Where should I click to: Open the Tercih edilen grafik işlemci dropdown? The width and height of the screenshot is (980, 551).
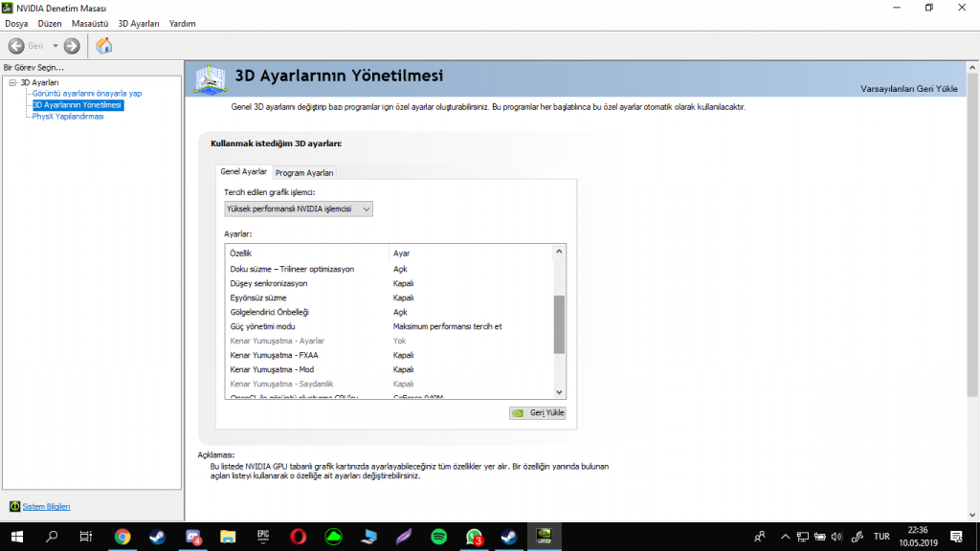click(299, 209)
